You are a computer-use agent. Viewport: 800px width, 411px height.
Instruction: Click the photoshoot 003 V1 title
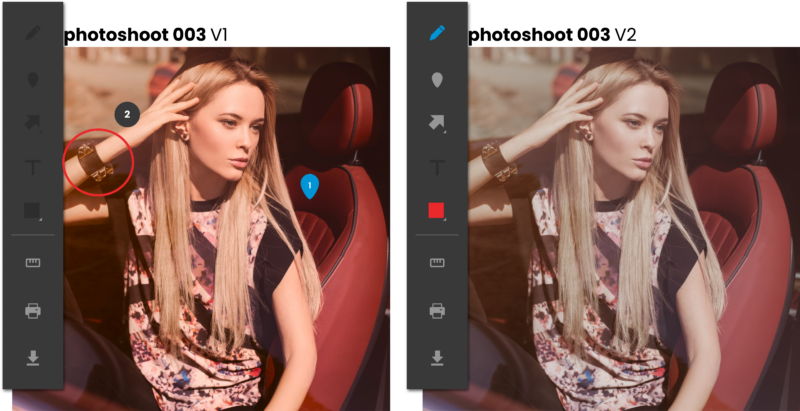146,35
